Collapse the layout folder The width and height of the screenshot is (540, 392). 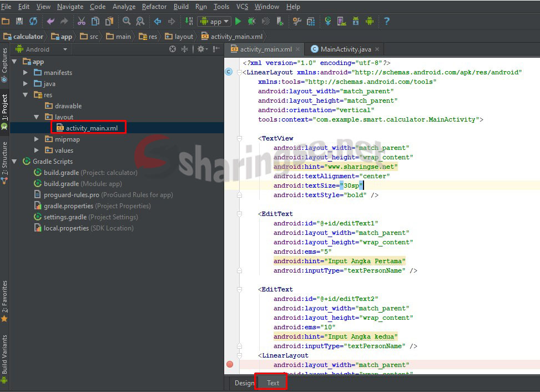pyautogui.click(x=36, y=117)
